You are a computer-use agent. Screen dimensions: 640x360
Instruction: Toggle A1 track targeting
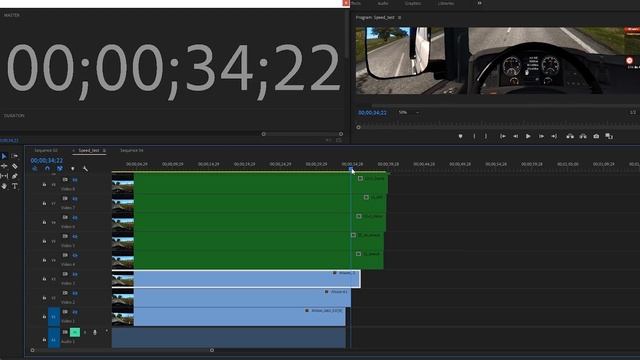point(54,339)
